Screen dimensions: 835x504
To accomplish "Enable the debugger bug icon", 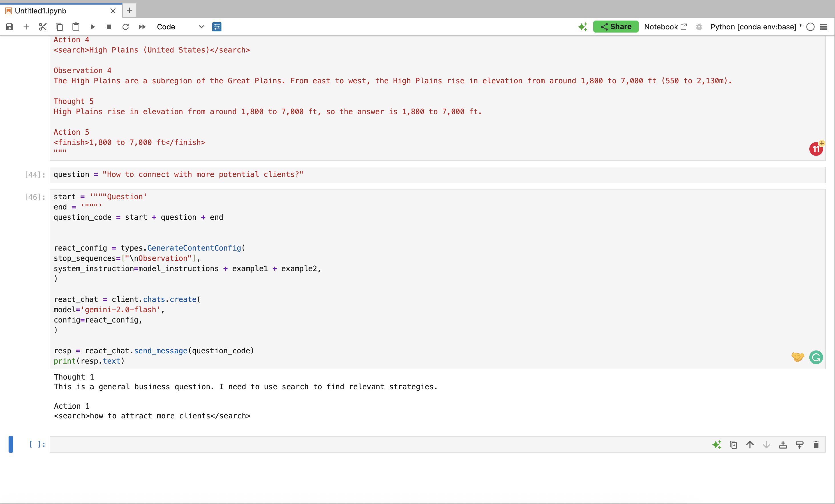I will coord(699,27).
